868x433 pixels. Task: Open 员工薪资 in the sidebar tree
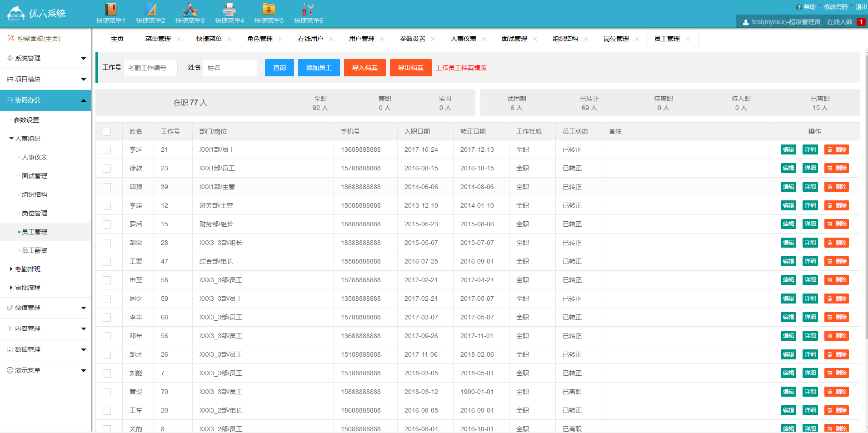pos(35,250)
